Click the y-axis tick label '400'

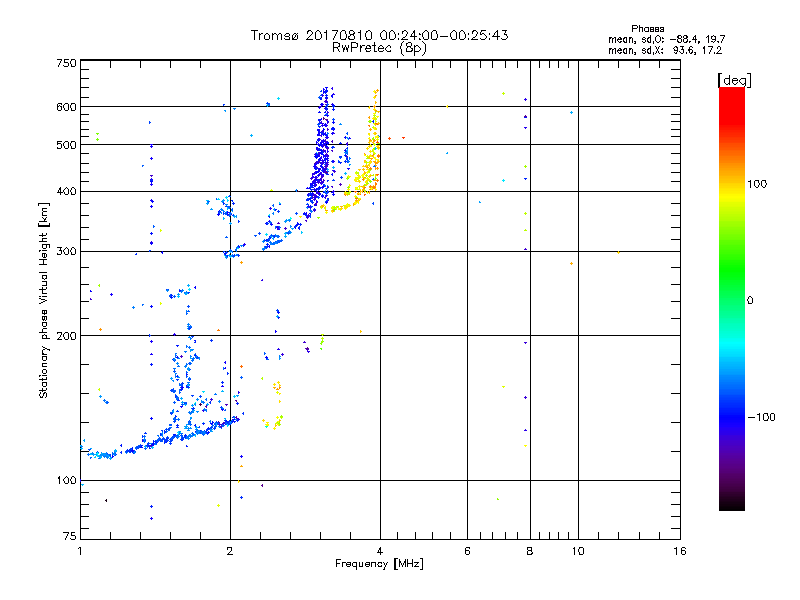click(66, 191)
